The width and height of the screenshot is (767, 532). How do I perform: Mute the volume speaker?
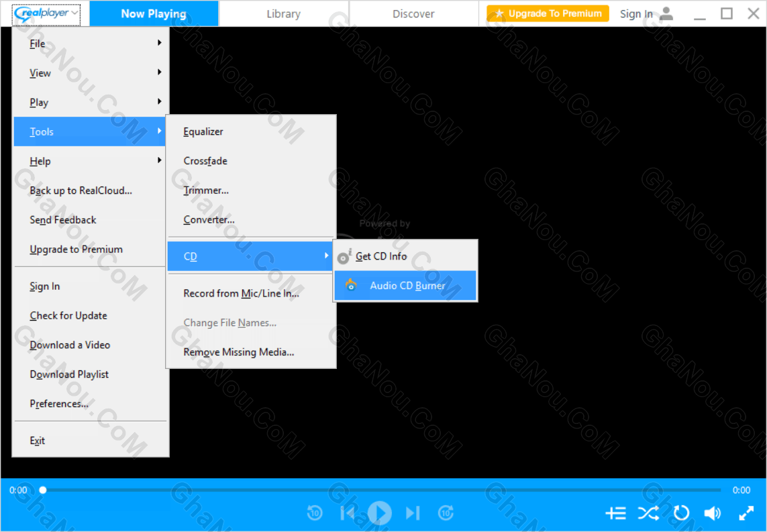(712, 513)
